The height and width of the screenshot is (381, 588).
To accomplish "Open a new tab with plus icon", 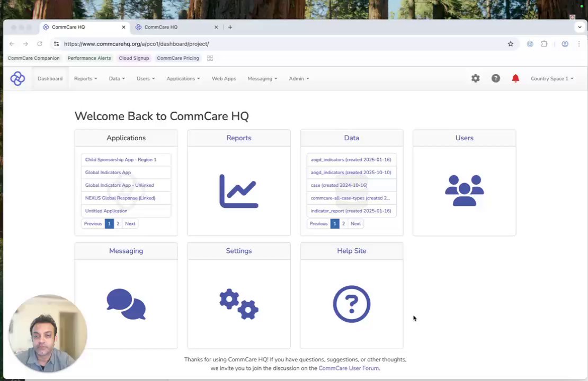I will pos(230,27).
